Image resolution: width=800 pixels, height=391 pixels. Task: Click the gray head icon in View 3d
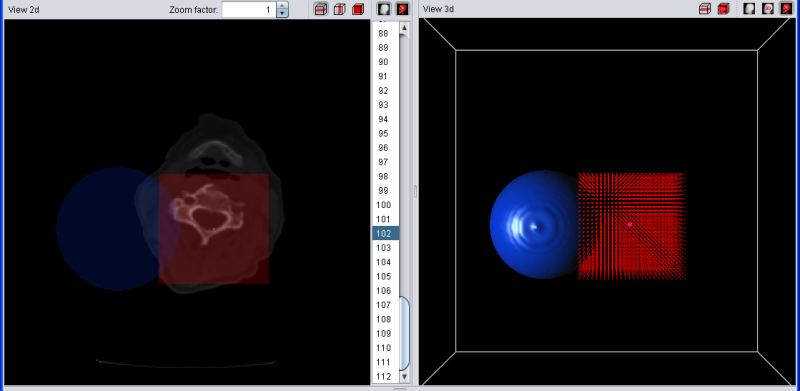pos(749,9)
